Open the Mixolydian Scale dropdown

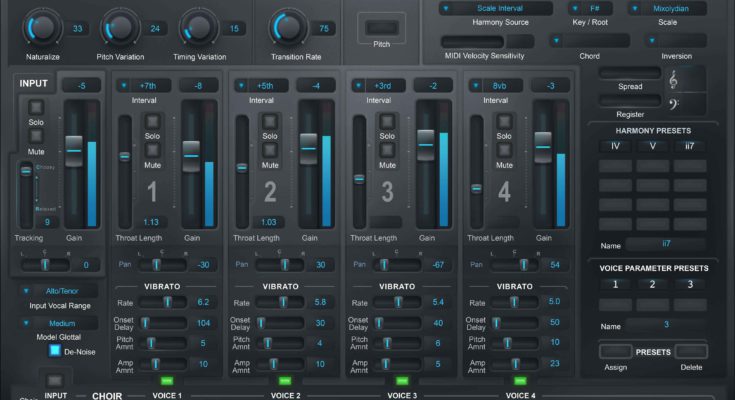(x=668, y=8)
